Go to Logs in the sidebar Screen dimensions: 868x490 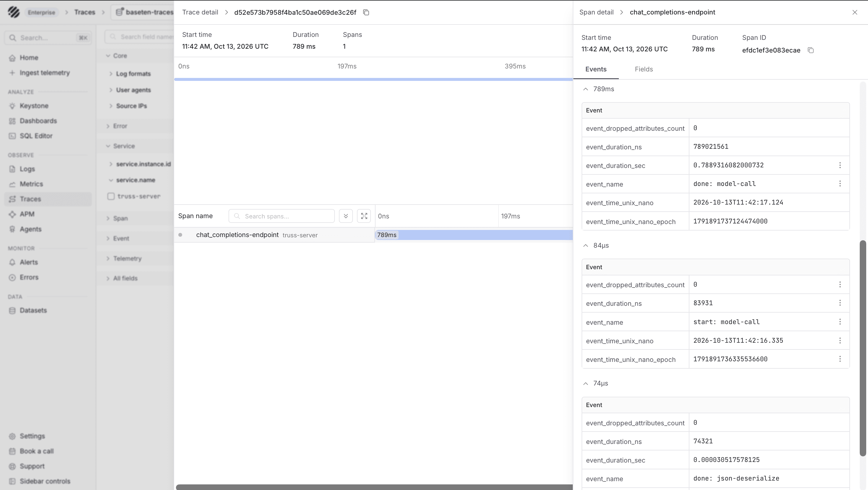[x=48, y=169]
